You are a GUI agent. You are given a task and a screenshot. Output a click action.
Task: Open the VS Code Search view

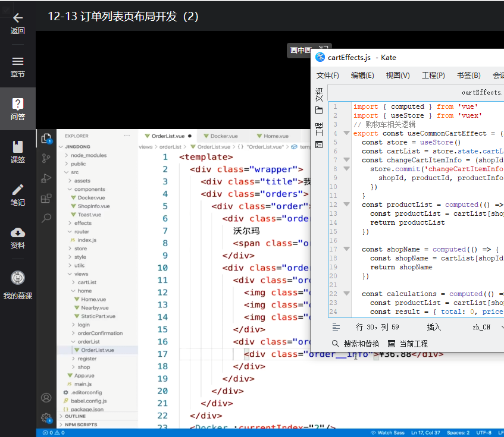46,218
